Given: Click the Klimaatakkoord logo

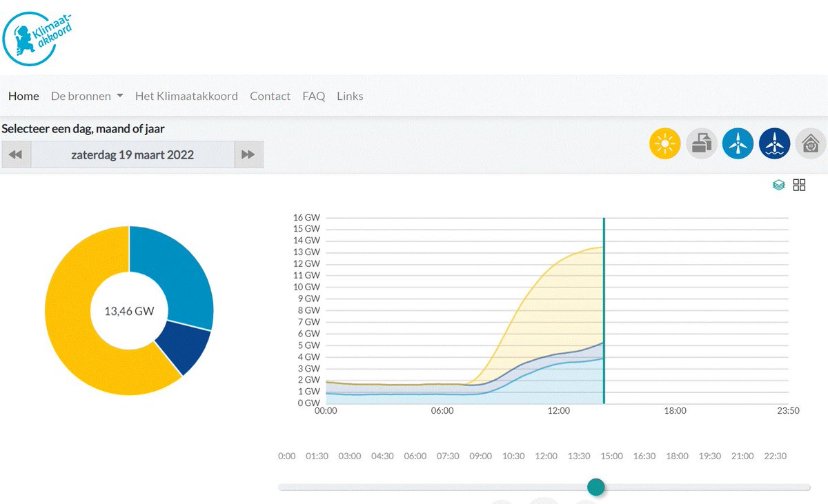Looking at the screenshot, I should tap(38, 37).
